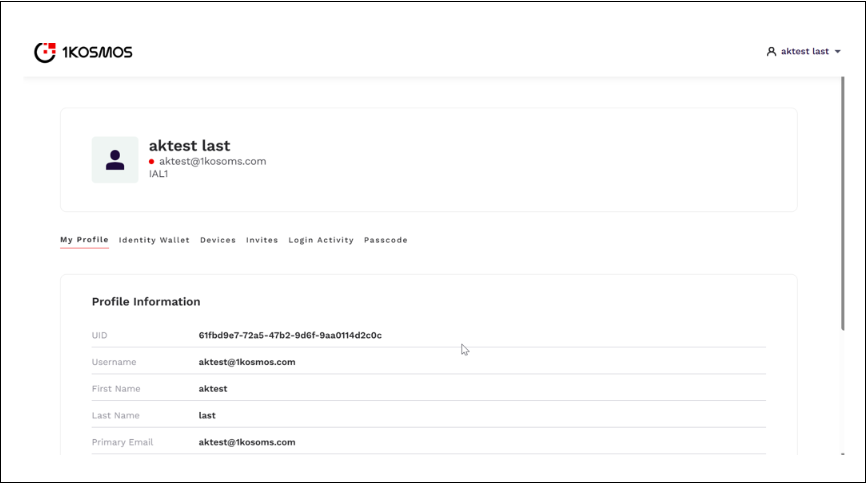Screen dimensions: 867x486
Task: Click the vertical page scrollbar
Action: [843, 200]
